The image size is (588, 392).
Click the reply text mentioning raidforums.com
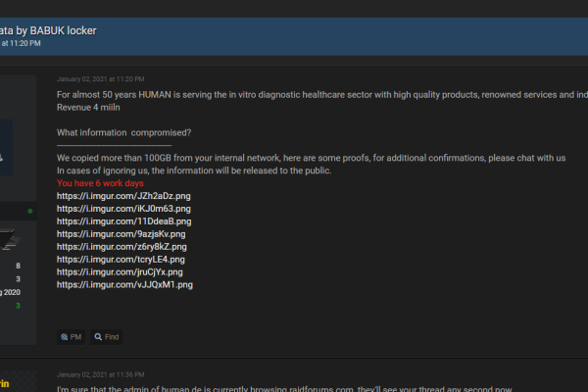[x=284, y=389]
